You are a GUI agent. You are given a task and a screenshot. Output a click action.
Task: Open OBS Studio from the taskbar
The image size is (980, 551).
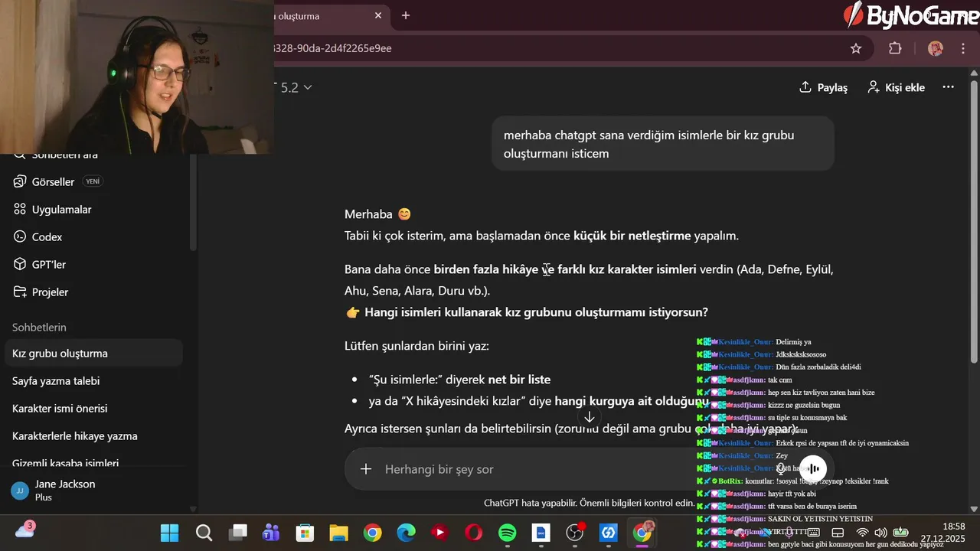(x=575, y=533)
